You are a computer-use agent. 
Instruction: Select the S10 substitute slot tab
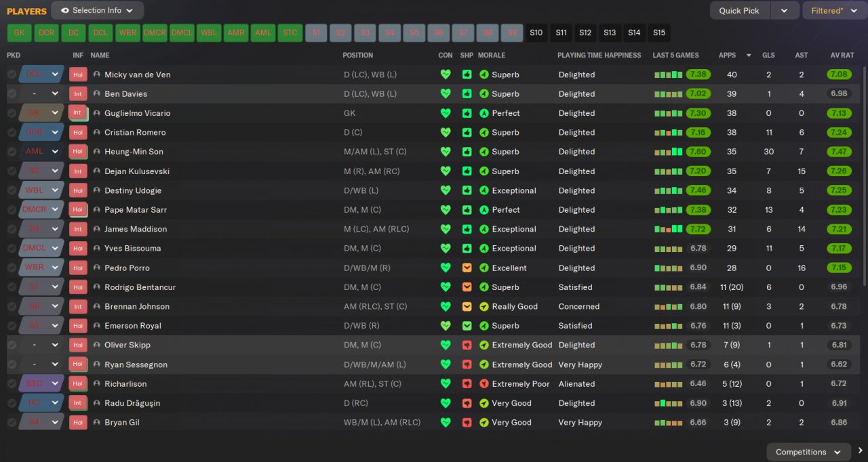[536, 33]
